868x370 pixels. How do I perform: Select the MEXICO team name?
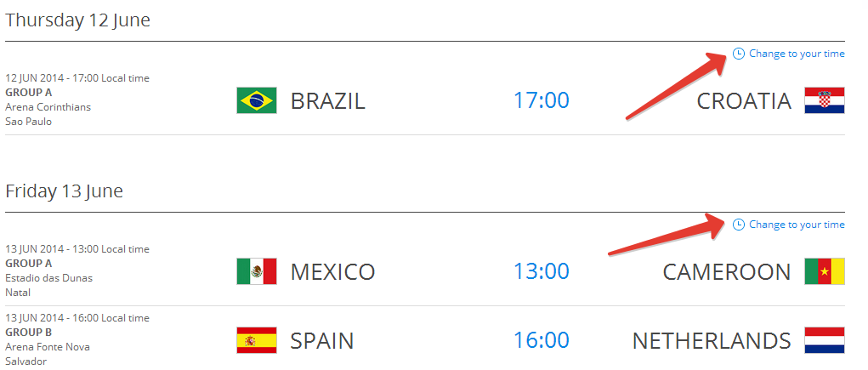[x=332, y=272]
